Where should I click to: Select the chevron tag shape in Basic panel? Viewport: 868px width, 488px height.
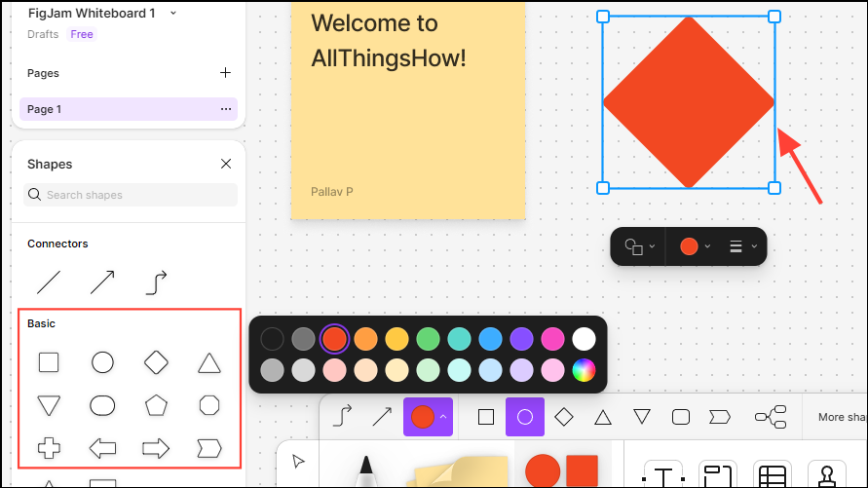tap(209, 448)
